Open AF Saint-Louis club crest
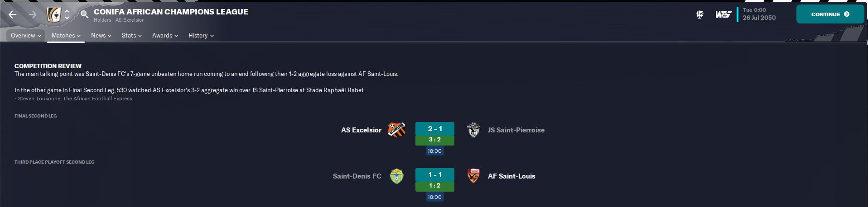The height and width of the screenshot is (207, 868). pos(473,176)
